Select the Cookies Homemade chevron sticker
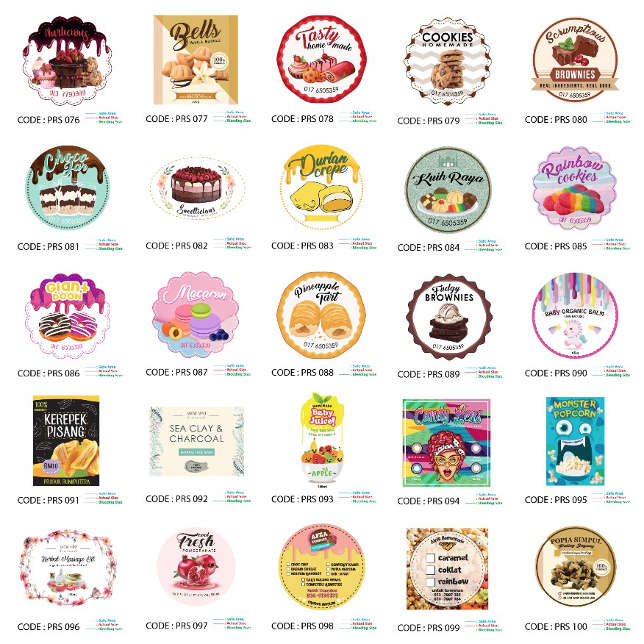Image resolution: width=644 pixels, height=644 pixels. coord(447,61)
